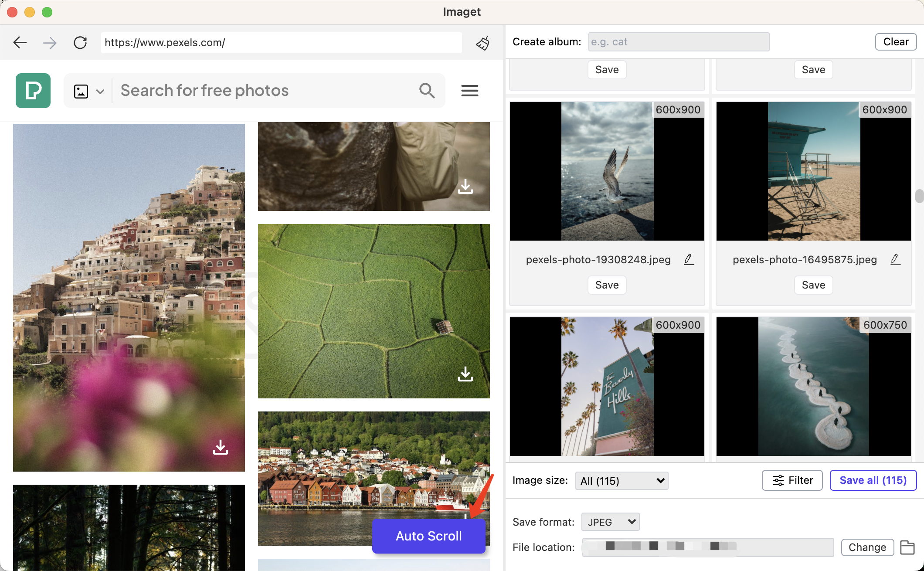The image size is (924, 571).
Task: Rename pexels-photo-19308248.jpeg with the pencil icon
Action: pyautogui.click(x=688, y=260)
